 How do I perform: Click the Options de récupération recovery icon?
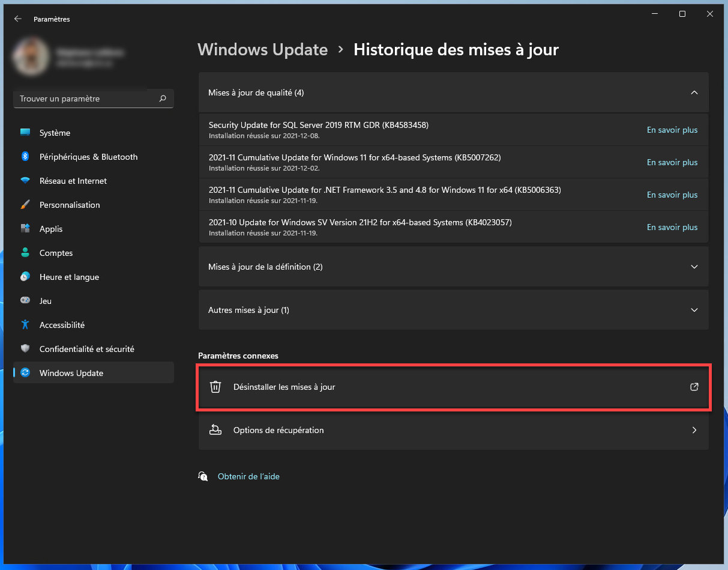[x=215, y=430]
